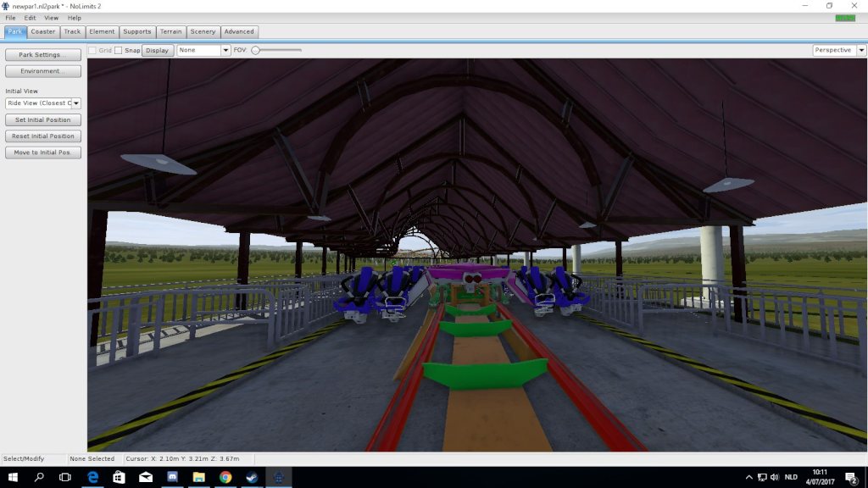
Task: Switch to Discord on the taskbar
Action: click(x=172, y=477)
